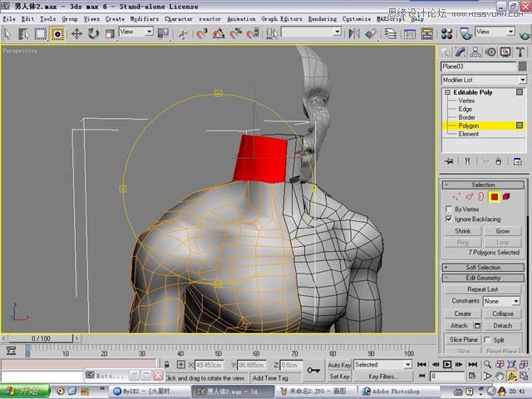Switch to Modify command panel tab
Image resolution: width=532 pixels, height=399 pixels.
pos(460,52)
